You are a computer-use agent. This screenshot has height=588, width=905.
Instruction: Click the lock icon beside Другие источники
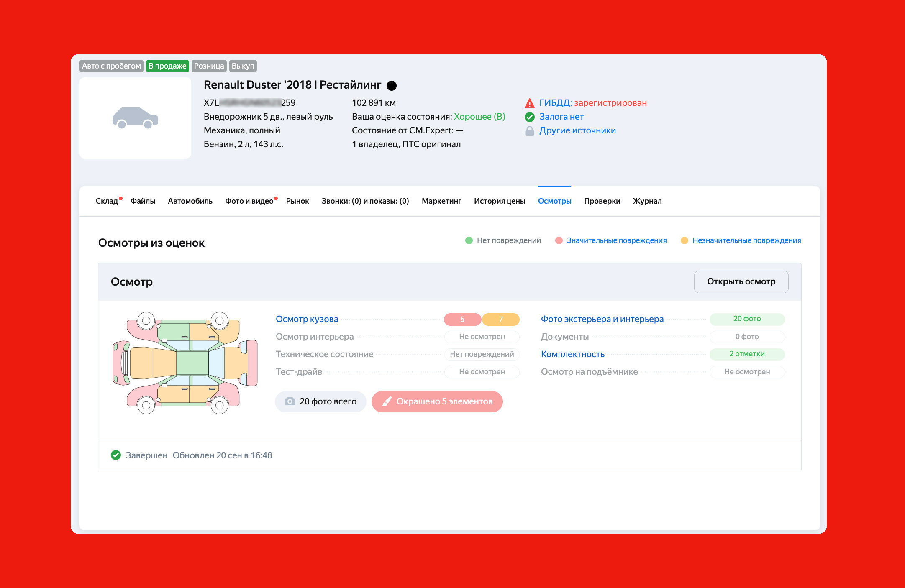click(x=529, y=131)
